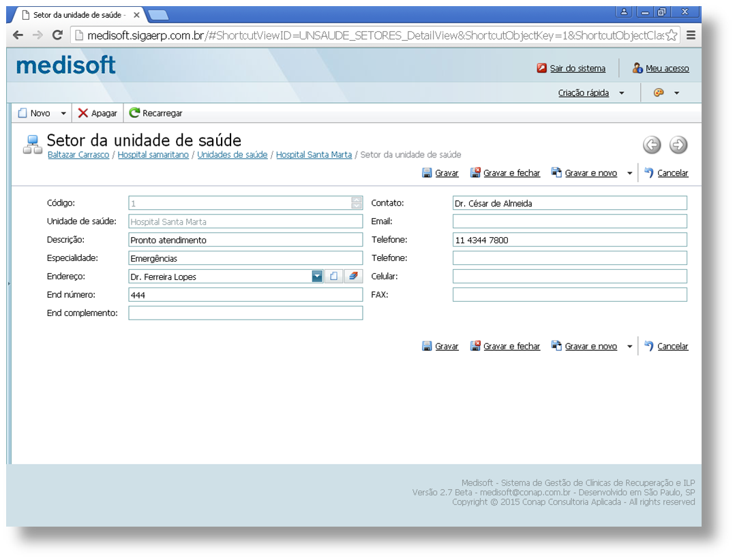
Task: Expand the collapsed left side panel handle
Action: coord(9,283)
